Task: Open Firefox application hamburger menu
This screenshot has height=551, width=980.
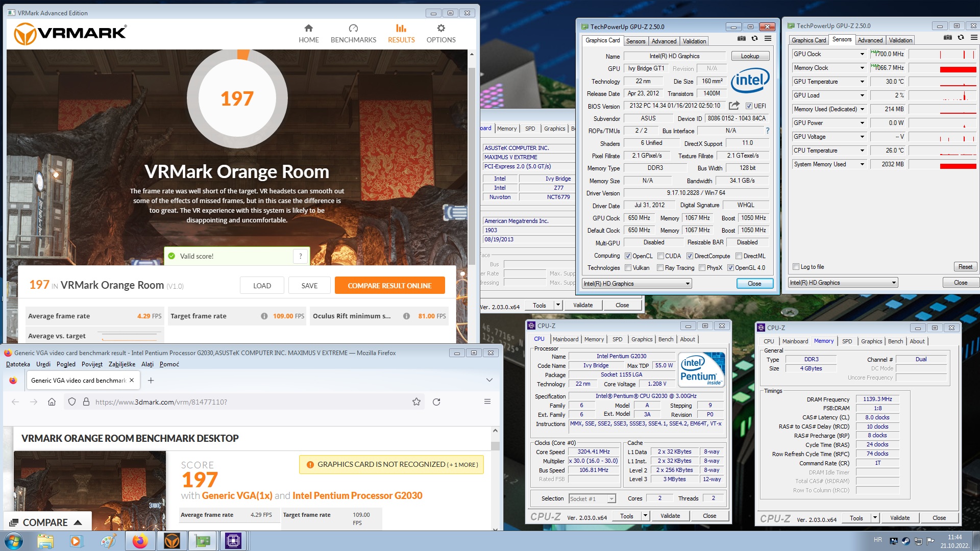Action: point(487,402)
